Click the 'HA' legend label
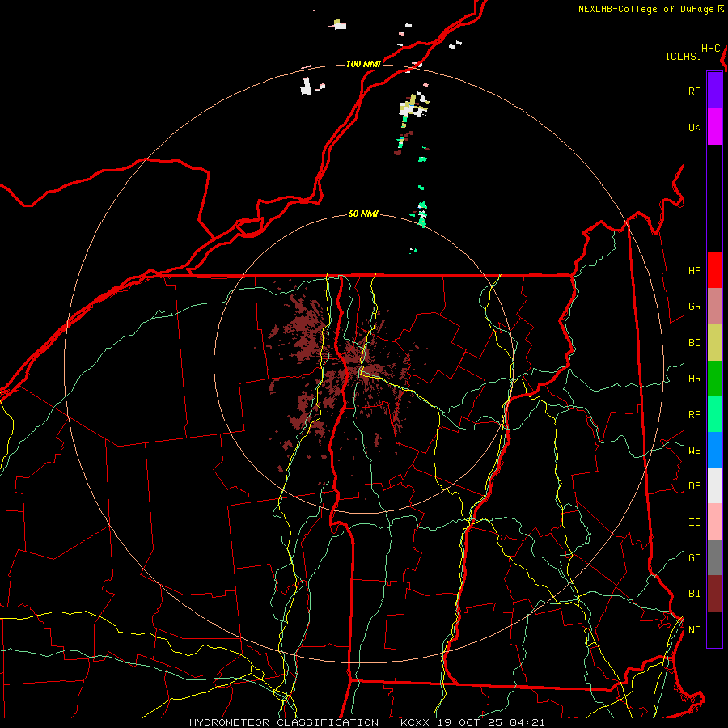This screenshot has height=728, width=728. point(694,270)
